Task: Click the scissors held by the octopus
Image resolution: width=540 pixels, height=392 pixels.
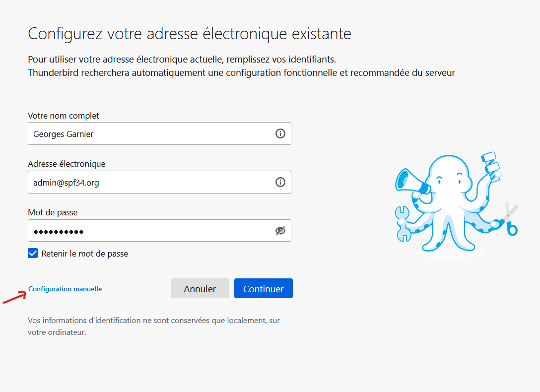Action: pyautogui.click(x=508, y=220)
